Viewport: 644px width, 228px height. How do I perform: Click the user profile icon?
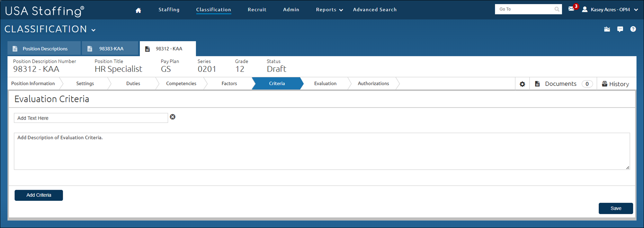point(585,10)
